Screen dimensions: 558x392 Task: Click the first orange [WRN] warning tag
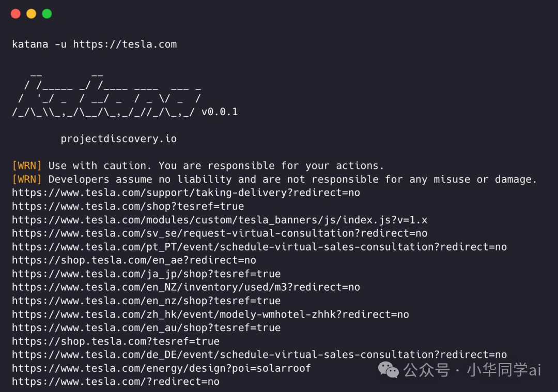(27, 166)
